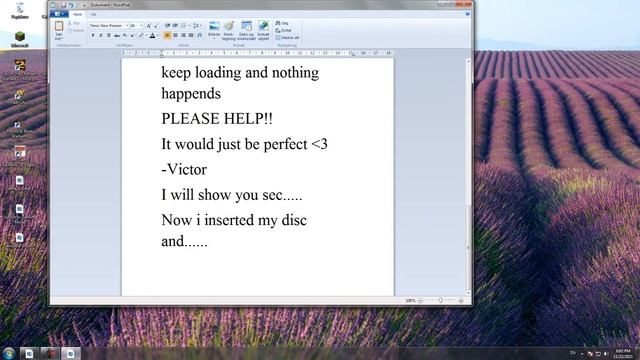Screen dimensions: 640x360
Task: Open the WordPad help icon
Action: (468, 13)
